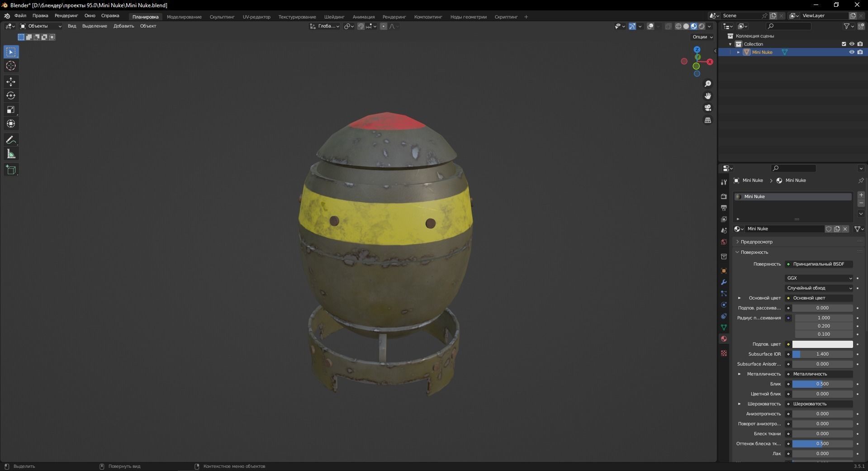
Task: Open the 'Выделение' menu in viewport header
Action: pos(95,26)
